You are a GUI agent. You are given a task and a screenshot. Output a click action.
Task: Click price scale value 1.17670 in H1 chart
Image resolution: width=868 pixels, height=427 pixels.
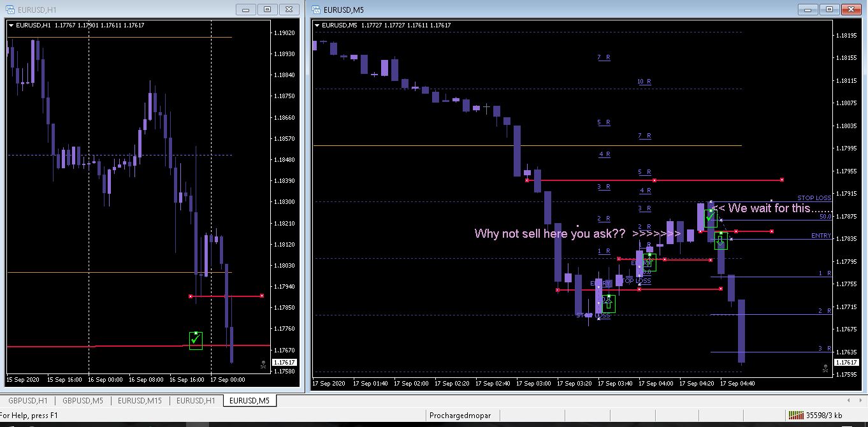pyautogui.click(x=284, y=350)
